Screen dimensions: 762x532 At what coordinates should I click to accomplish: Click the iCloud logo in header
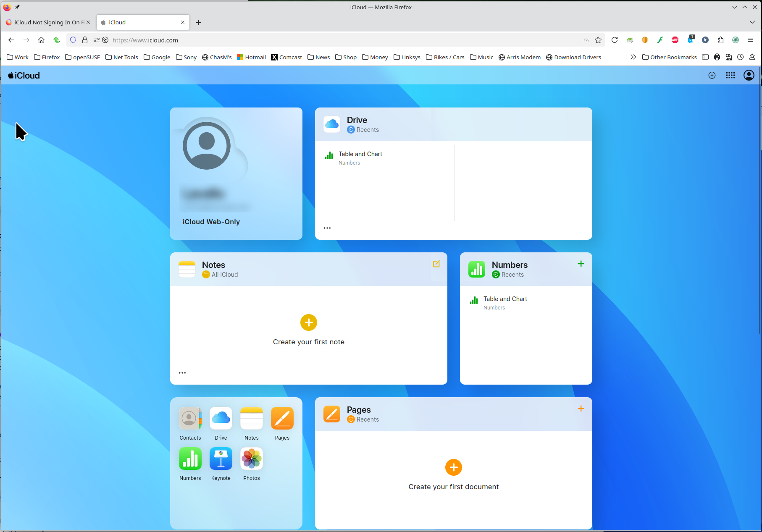point(24,76)
